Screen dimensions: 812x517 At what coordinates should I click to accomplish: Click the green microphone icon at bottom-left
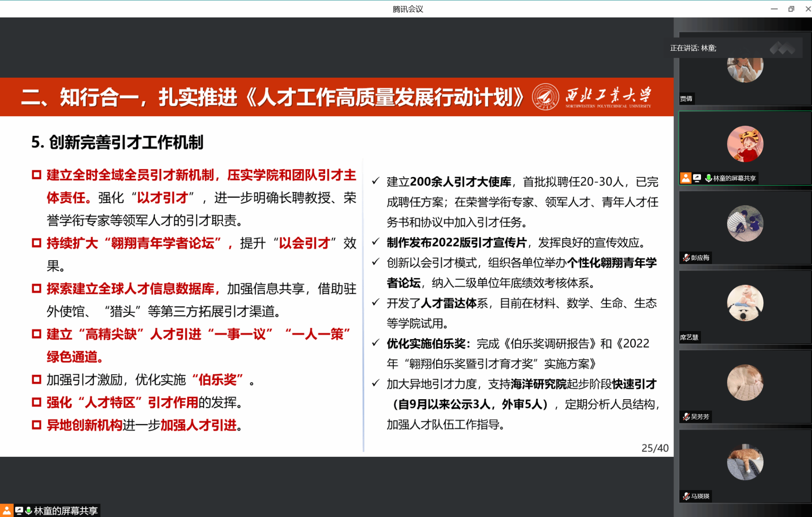point(29,511)
